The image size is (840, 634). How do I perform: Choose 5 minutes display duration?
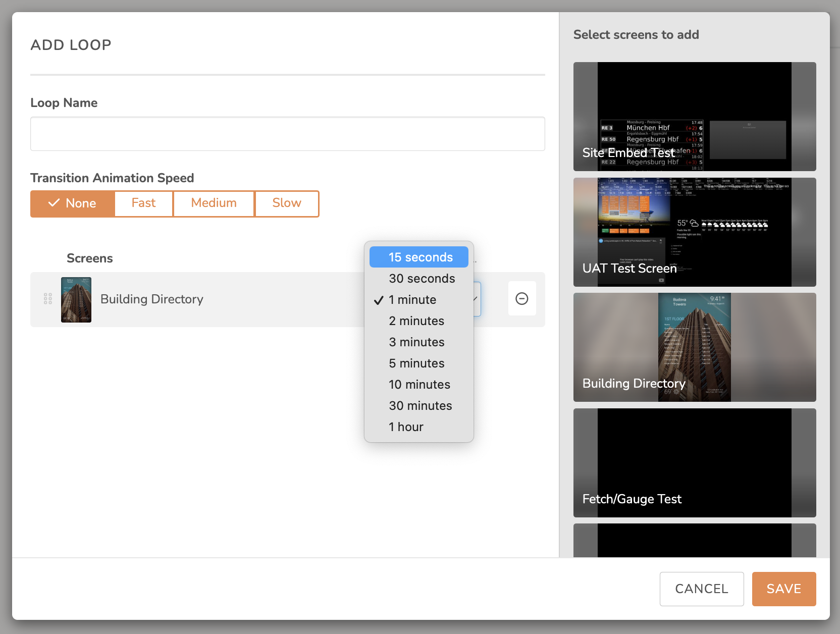coord(416,363)
